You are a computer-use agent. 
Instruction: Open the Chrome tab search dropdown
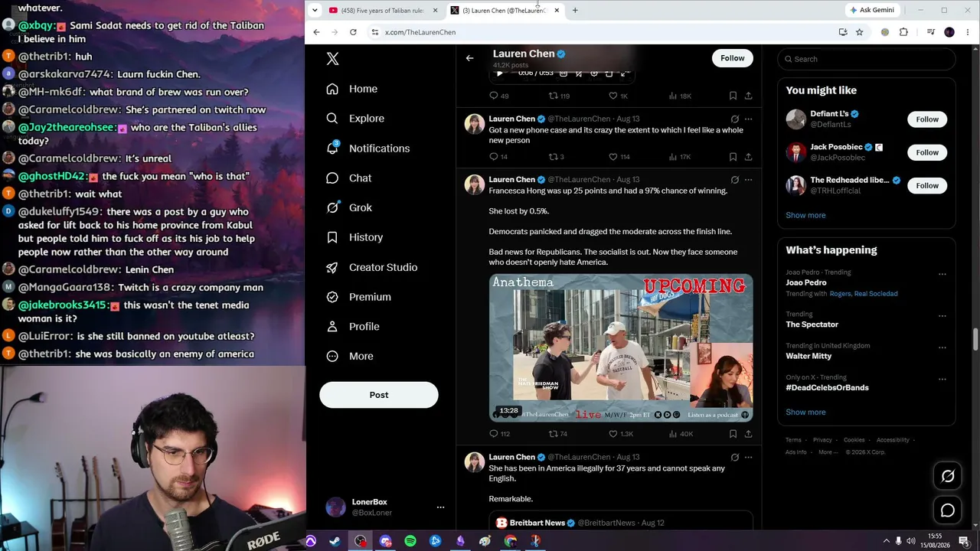(x=315, y=10)
